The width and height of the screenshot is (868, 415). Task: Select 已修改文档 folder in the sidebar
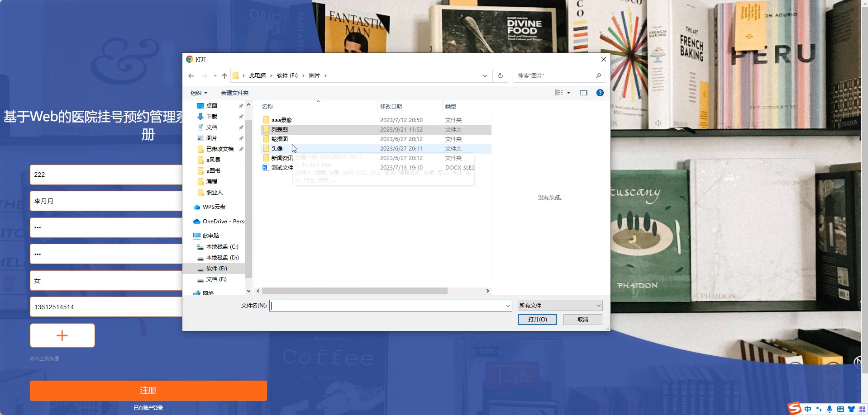[x=220, y=149]
